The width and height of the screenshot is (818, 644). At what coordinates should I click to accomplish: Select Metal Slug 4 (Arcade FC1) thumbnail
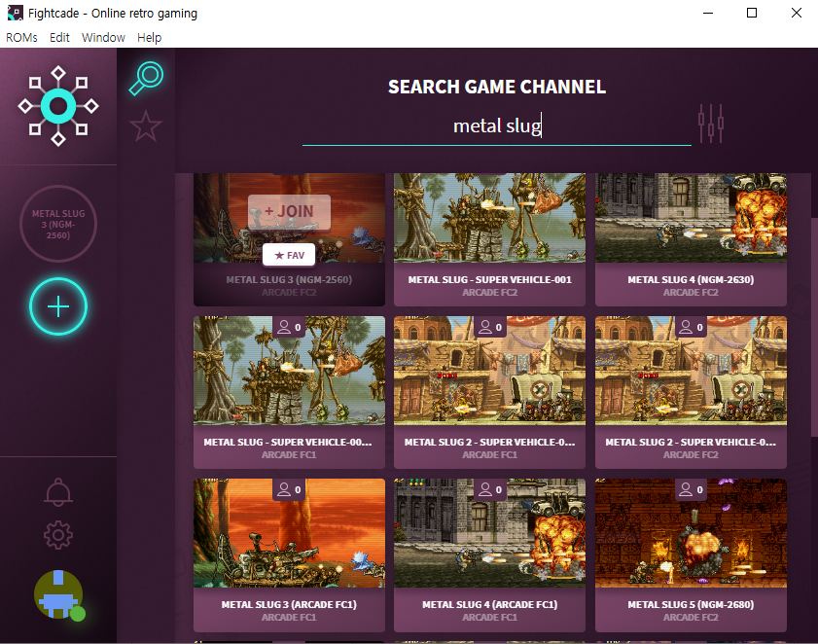pyautogui.click(x=489, y=533)
